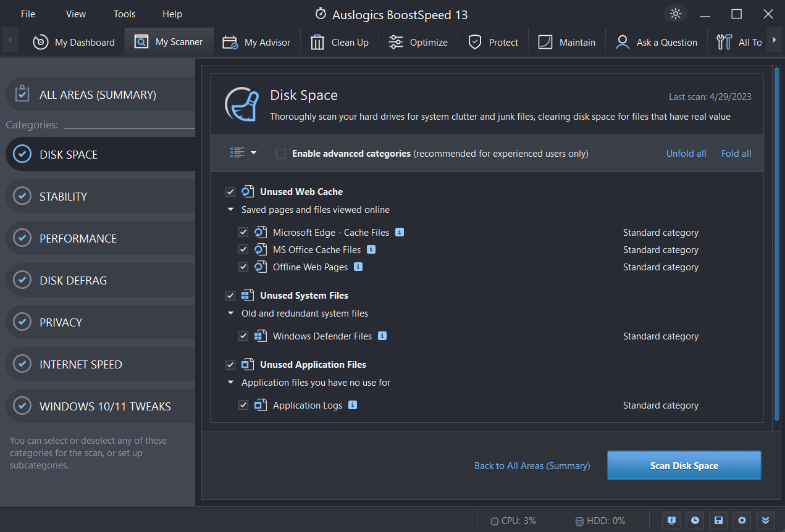Click the Unused System Files group icon
This screenshot has width=785, height=532.
248,295
